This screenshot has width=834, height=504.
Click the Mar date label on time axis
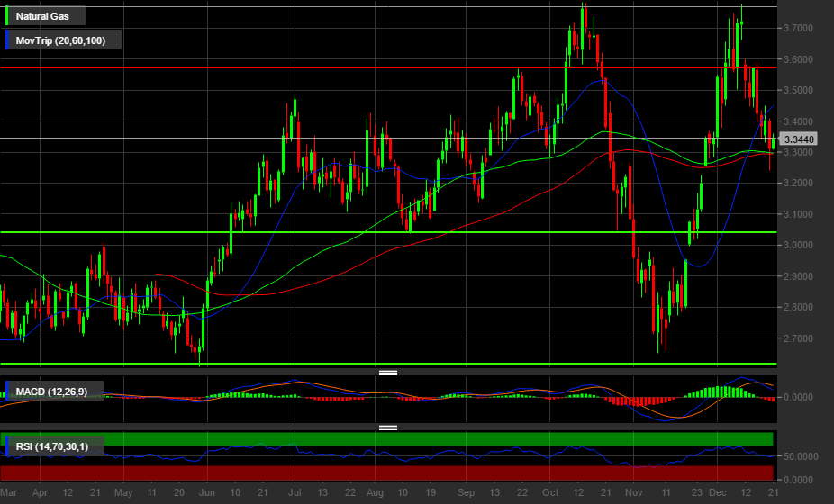[x=8, y=493]
